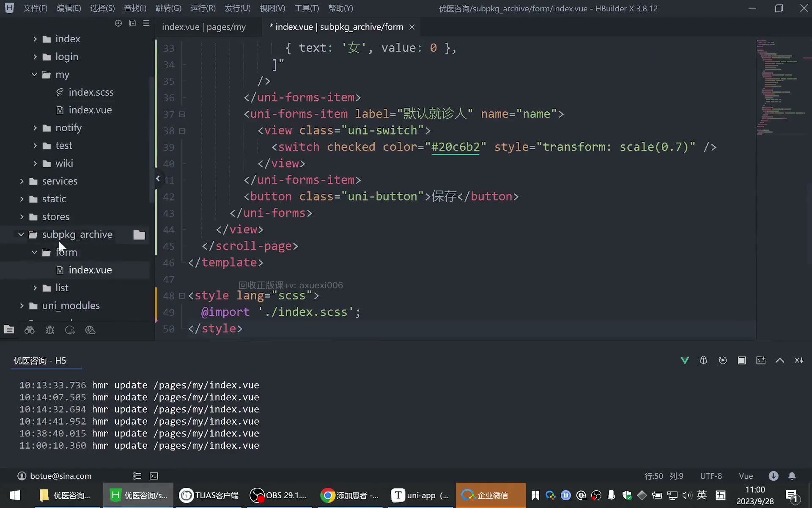Select index.scss in the my folder
The width and height of the screenshot is (812, 508).
tap(91, 92)
